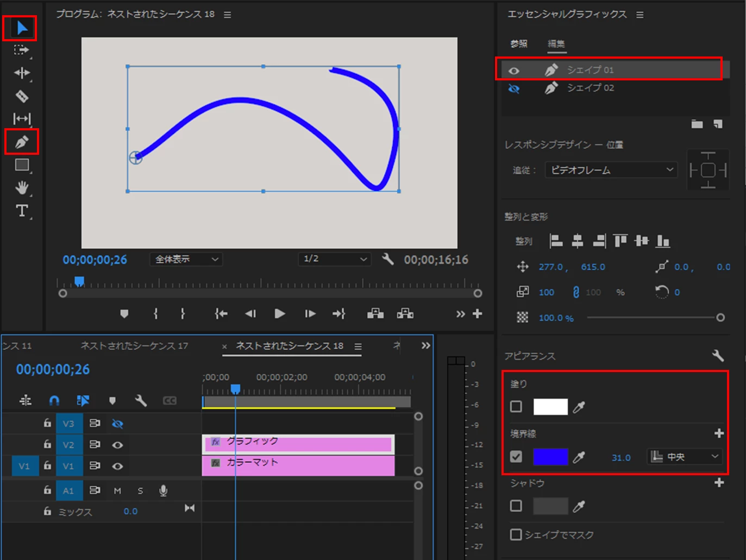Click the Lift button
Viewport: 746px width, 560px height.
[x=375, y=313]
